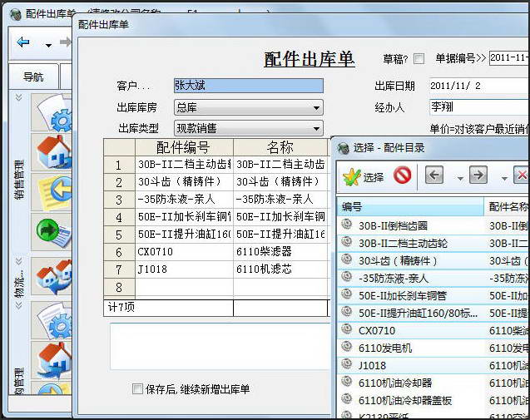The height and width of the screenshot is (420, 530).
Task: Select catalog row 30斗齿（精铸件）
Action: (433, 260)
